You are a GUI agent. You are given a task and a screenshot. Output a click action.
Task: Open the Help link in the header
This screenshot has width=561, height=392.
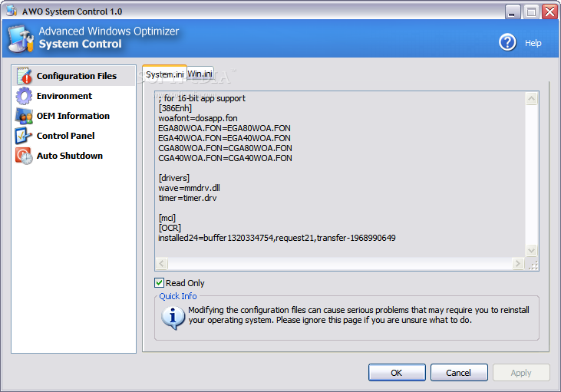[533, 43]
